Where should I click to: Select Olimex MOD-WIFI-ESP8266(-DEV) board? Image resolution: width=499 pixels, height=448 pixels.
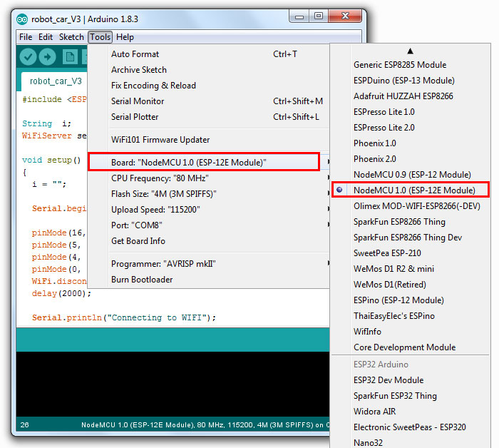pyautogui.click(x=411, y=205)
